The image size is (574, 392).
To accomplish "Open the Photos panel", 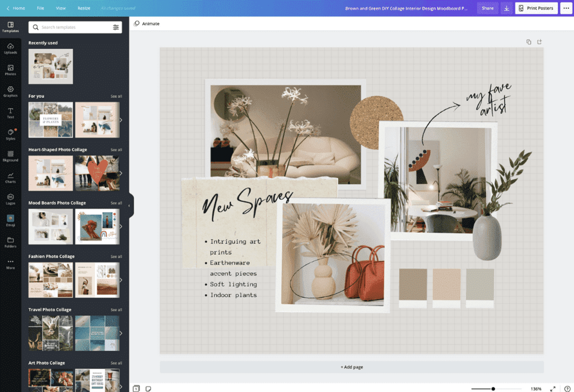I will (x=11, y=70).
